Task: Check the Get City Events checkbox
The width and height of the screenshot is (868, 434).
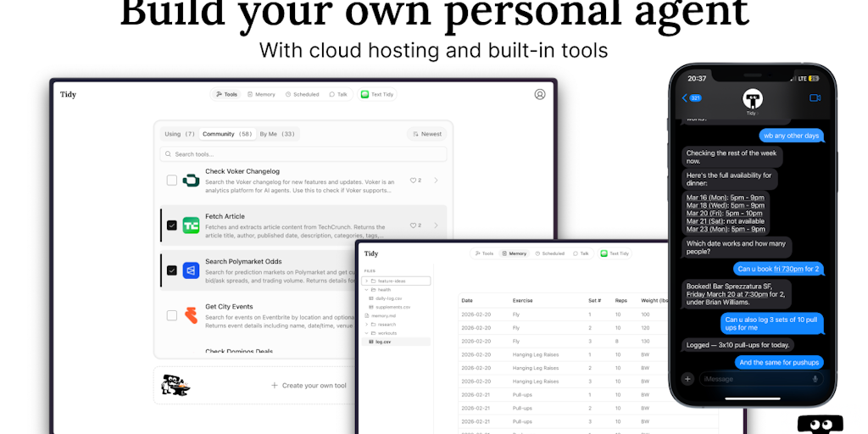Action: [x=172, y=315]
